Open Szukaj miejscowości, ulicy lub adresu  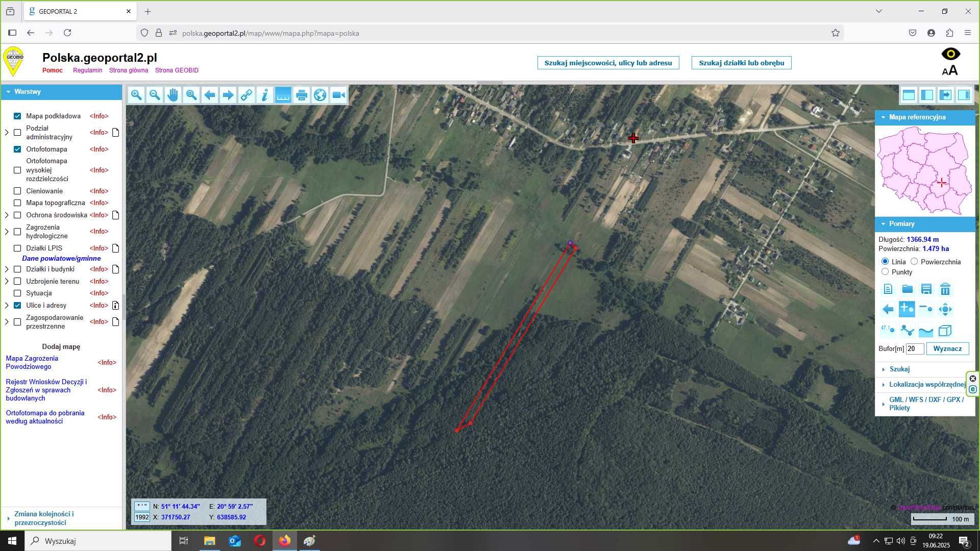coord(608,63)
